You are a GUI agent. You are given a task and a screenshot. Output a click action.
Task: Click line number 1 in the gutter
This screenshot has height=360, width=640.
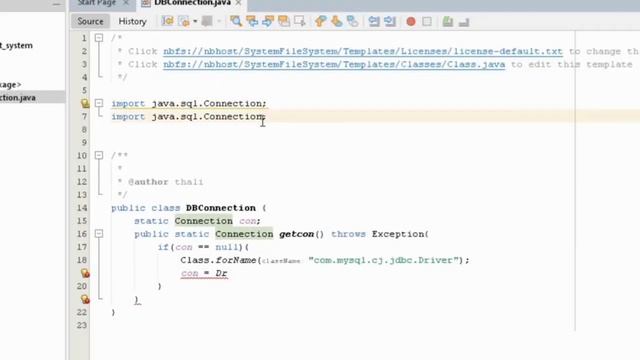[x=84, y=38]
